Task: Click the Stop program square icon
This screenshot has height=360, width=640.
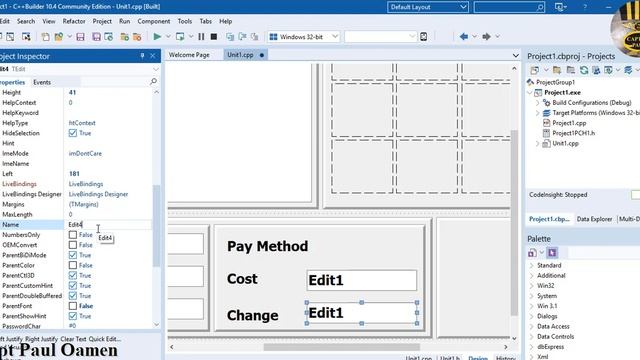Action: (x=213, y=37)
